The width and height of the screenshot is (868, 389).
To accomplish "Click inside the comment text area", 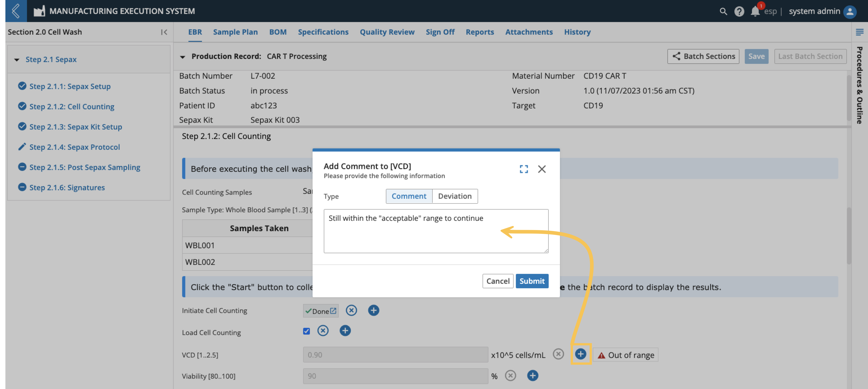I will coord(436,231).
